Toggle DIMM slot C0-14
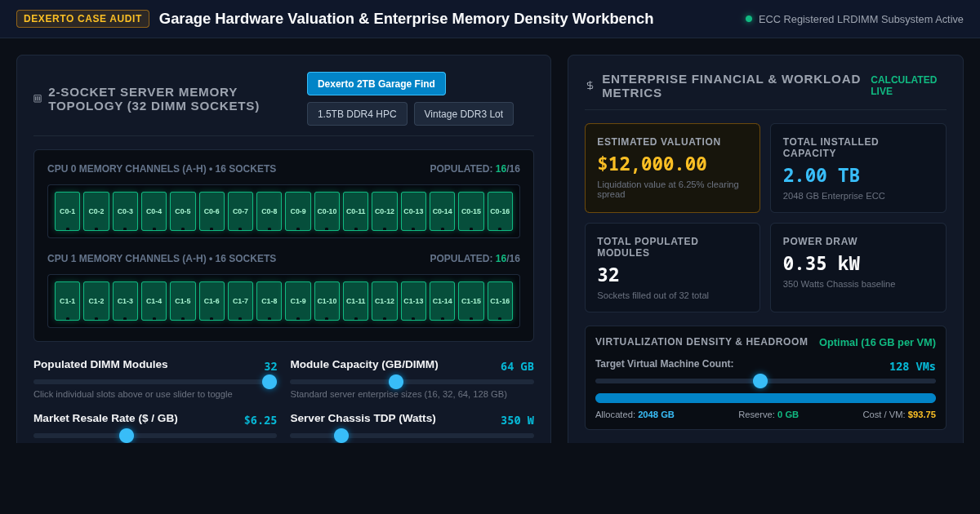This screenshot has width=980, height=514. click(x=443, y=211)
